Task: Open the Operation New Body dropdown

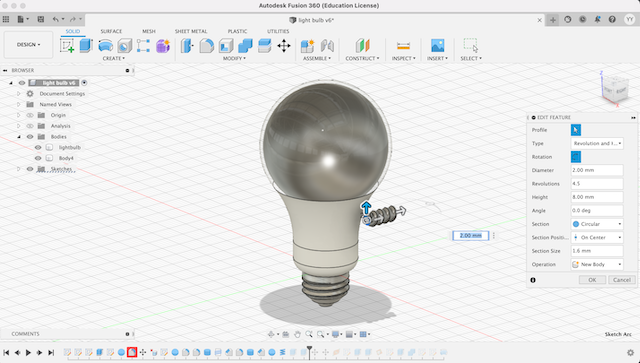Action: point(597,265)
